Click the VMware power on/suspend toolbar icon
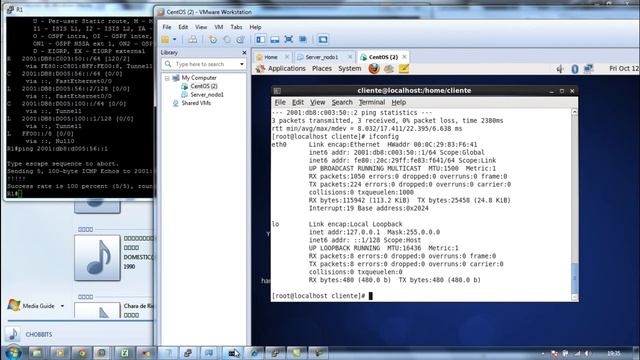This screenshot has height=360, width=640. pyautogui.click(x=165, y=40)
